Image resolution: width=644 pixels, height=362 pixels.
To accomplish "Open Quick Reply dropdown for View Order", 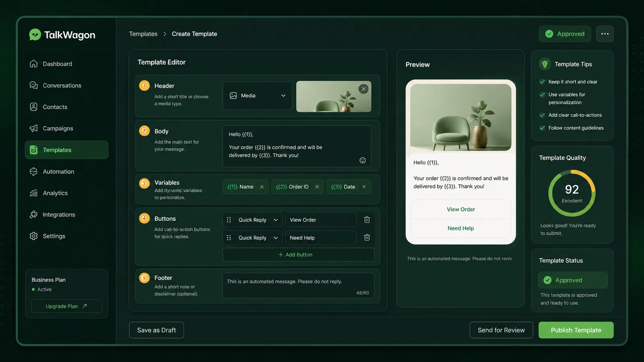I will (253, 220).
